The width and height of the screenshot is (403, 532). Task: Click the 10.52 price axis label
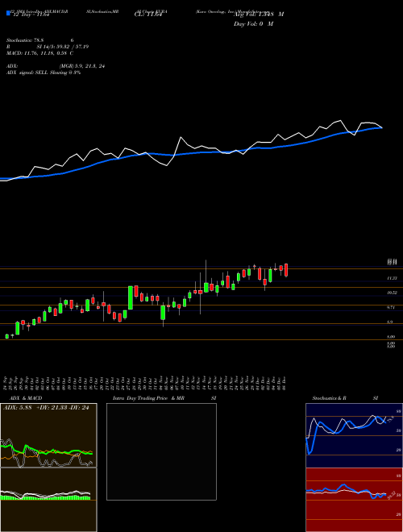pos(392,293)
